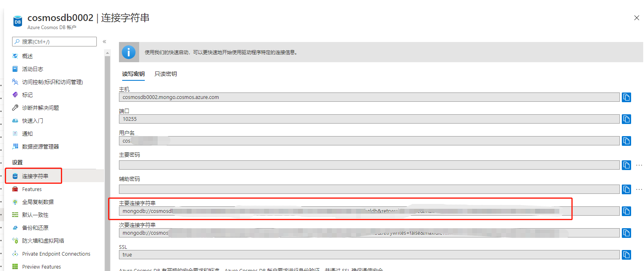Copy the 端口 port value

pos(626,119)
